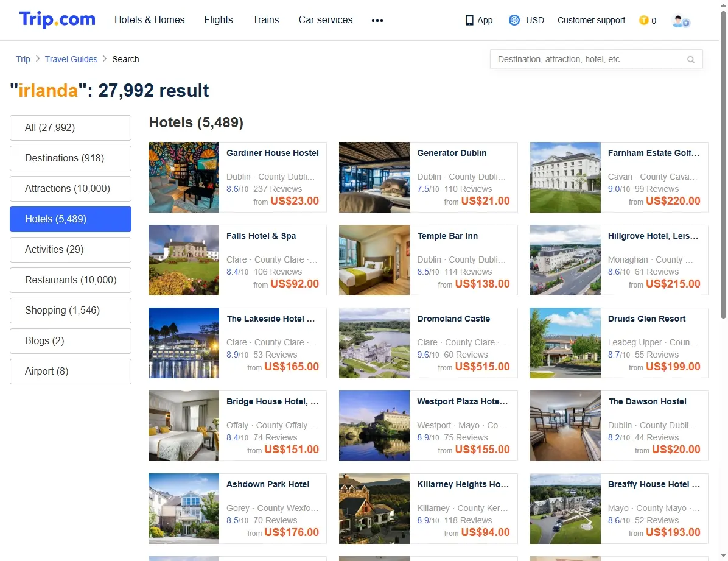Select the Blogs (2) filter
This screenshot has height=561, width=728.
[x=71, y=340]
